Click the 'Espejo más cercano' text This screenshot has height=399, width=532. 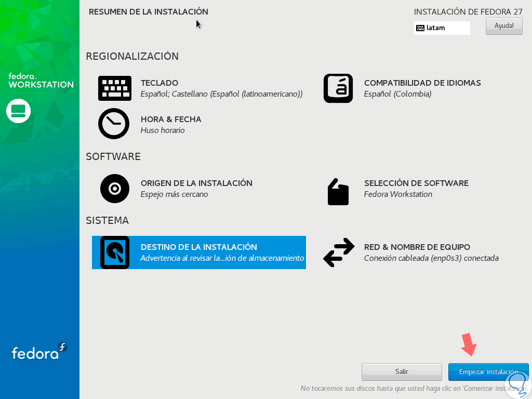coord(175,194)
